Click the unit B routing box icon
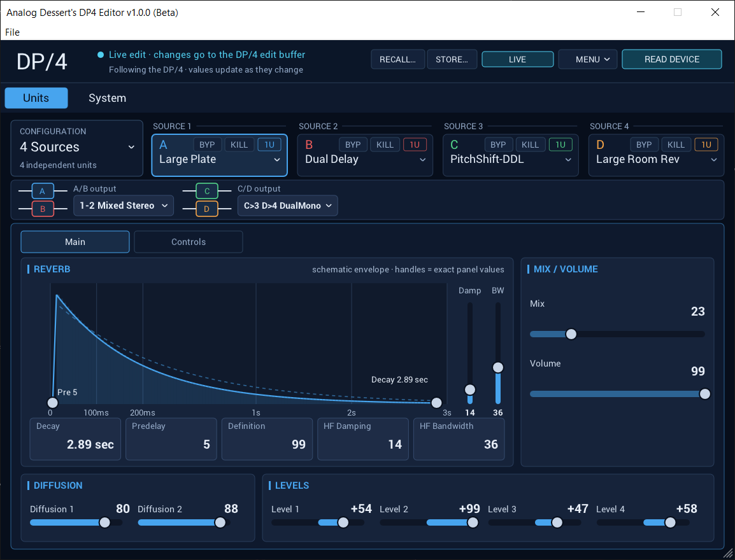 tap(43, 209)
